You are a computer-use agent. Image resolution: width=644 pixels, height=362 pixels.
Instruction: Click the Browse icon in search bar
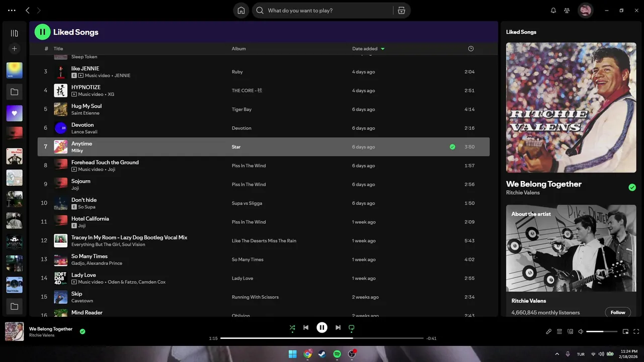(401, 11)
